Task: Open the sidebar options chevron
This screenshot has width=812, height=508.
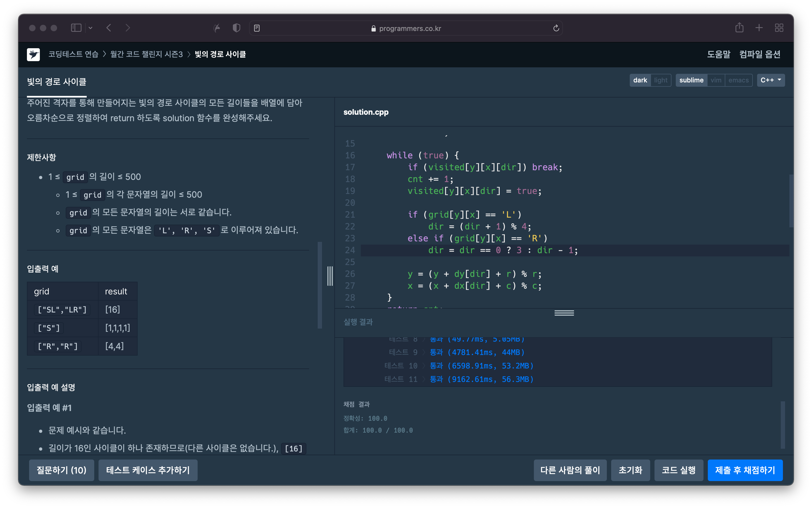Action: pyautogui.click(x=90, y=28)
